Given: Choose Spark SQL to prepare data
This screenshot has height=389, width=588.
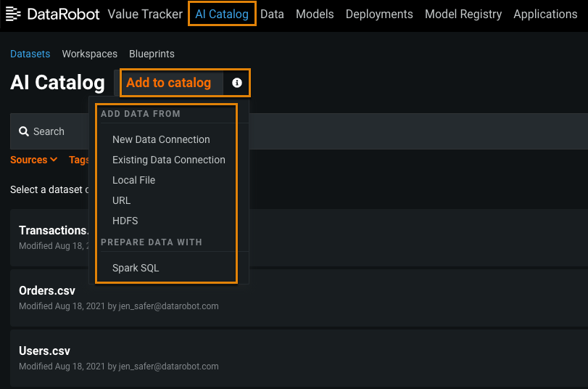Looking at the screenshot, I should tap(136, 268).
